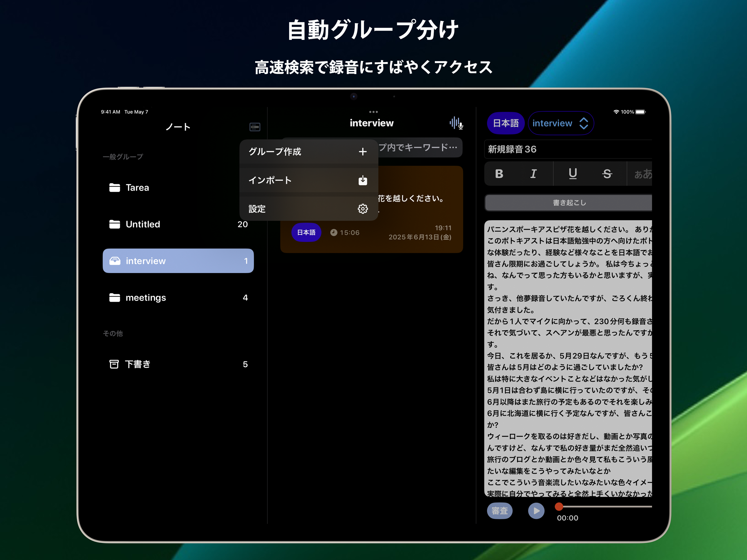Open the font size ああ control
The height and width of the screenshot is (560, 747).
click(643, 174)
